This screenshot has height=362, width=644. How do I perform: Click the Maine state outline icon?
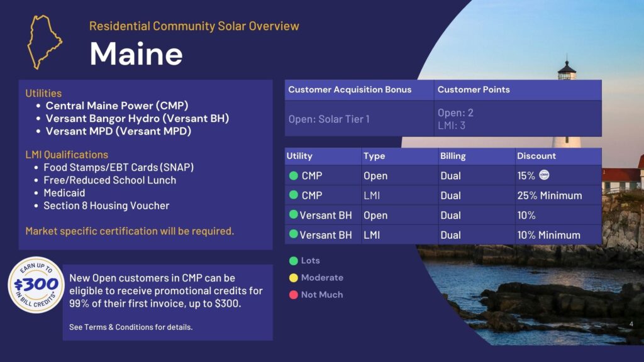pos(45,42)
